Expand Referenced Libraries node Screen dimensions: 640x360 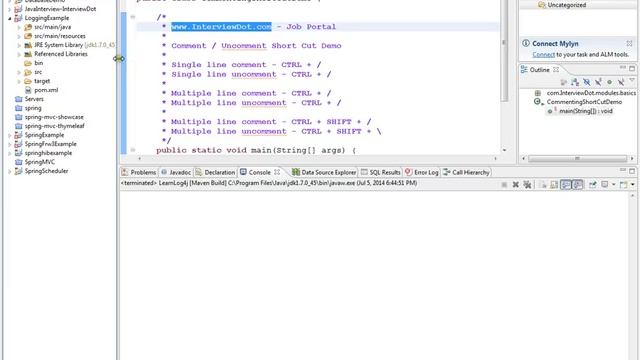[x=19, y=54]
